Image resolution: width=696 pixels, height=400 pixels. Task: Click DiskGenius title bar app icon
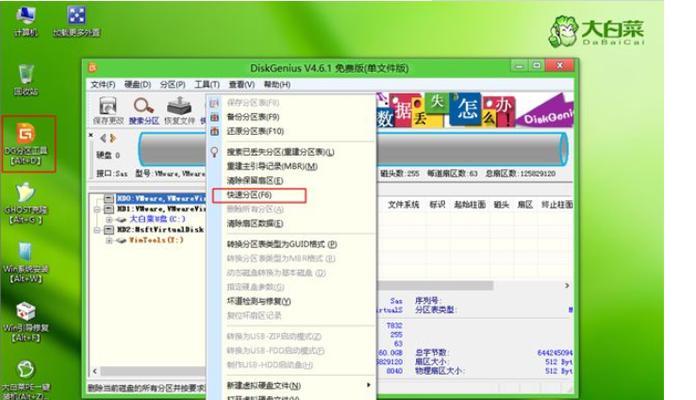click(x=93, y=68)
